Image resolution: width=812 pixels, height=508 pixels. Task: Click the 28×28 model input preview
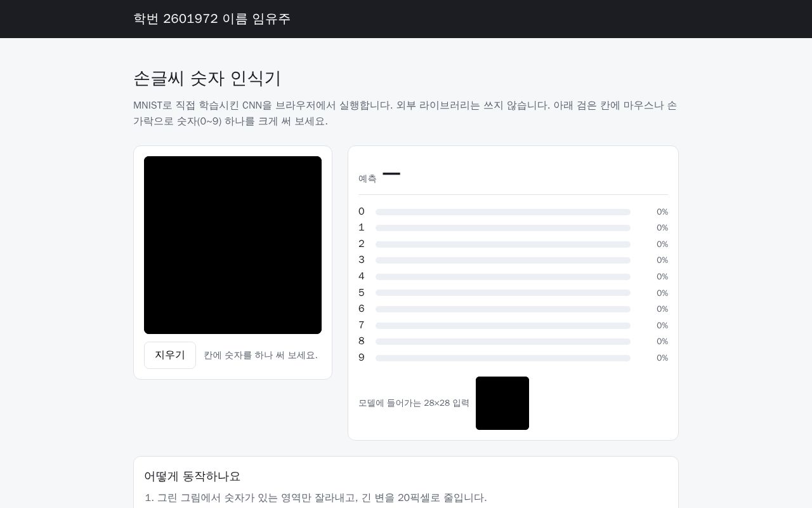502,403
